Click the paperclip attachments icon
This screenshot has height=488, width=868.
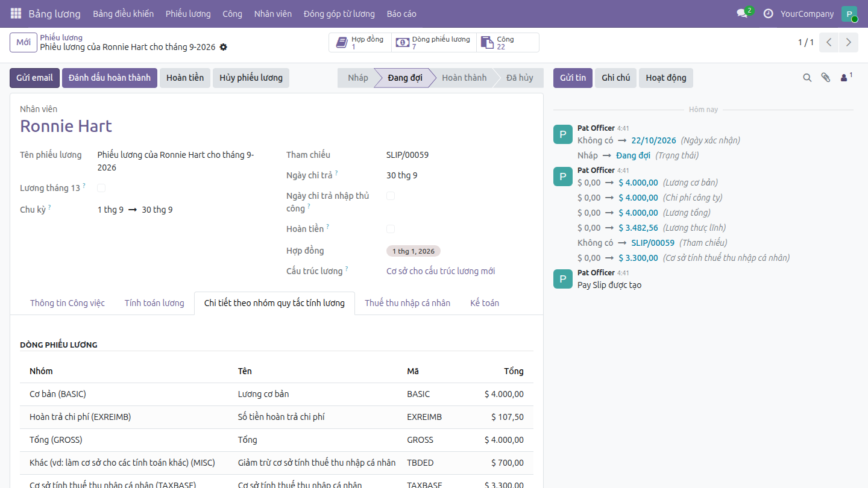point(826,78)
